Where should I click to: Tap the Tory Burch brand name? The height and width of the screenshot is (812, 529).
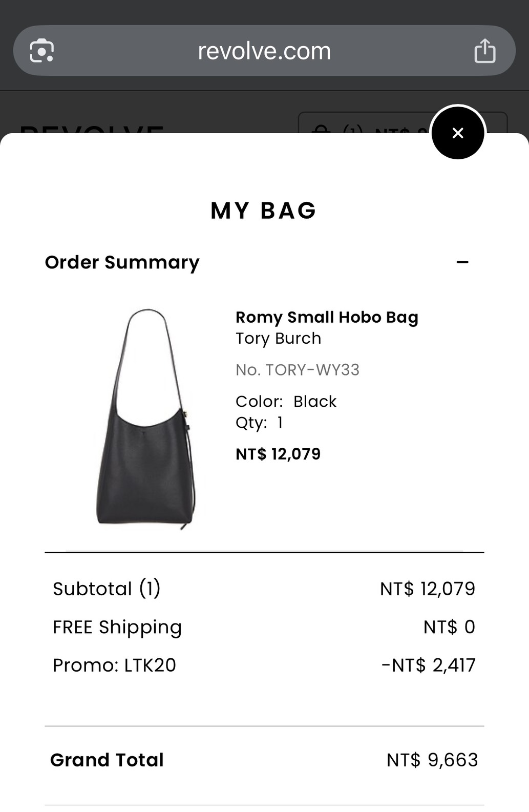278,339
